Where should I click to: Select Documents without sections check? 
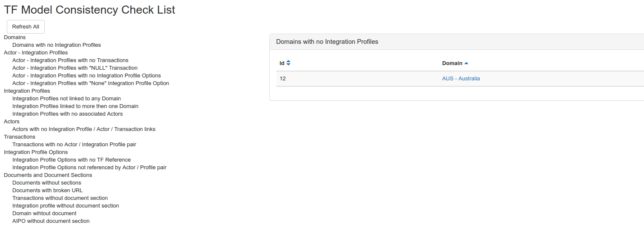(46, 183)
